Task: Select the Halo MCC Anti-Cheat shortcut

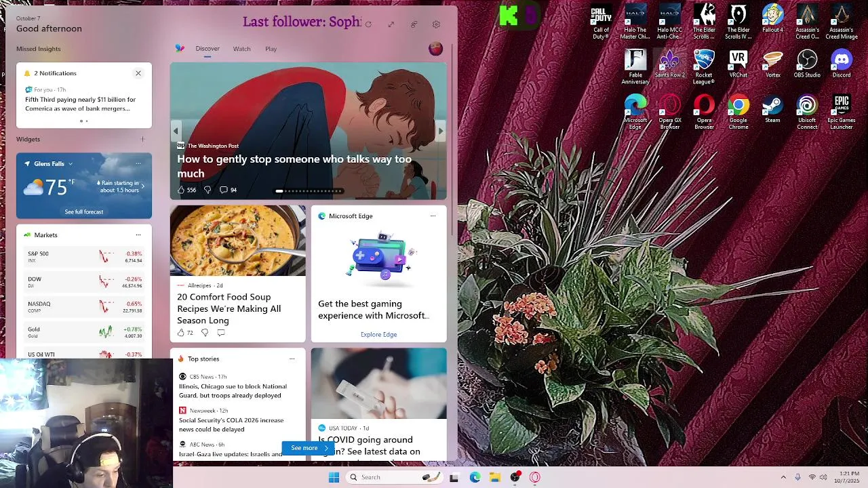Action: pos(670,22)
